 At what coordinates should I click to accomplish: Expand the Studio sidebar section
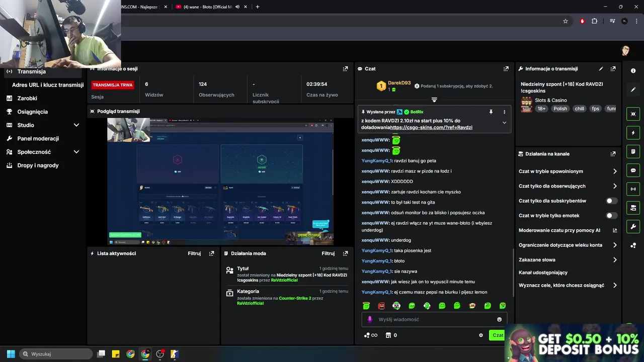[76, 125]
